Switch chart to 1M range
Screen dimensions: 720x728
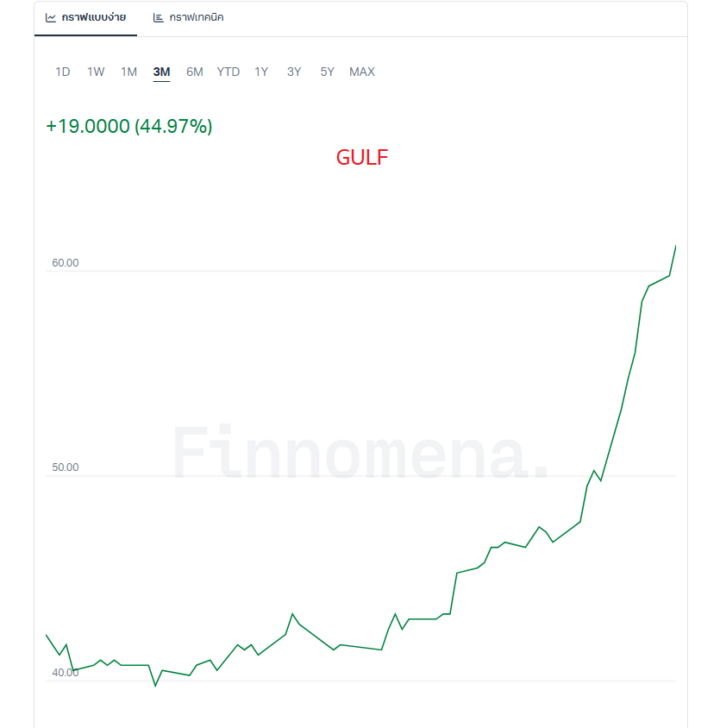128,72
